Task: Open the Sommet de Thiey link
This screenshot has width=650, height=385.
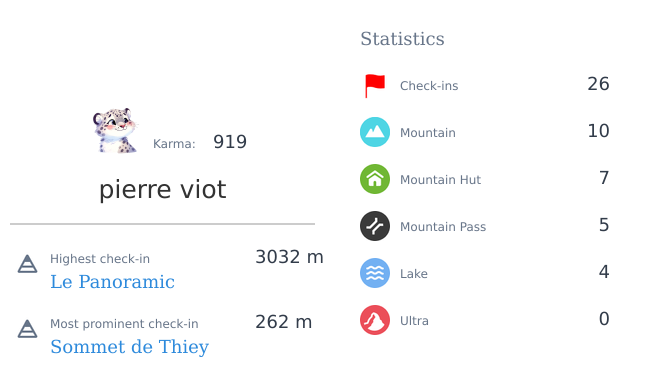Action: pyautogui.click(x=129, y=347)
